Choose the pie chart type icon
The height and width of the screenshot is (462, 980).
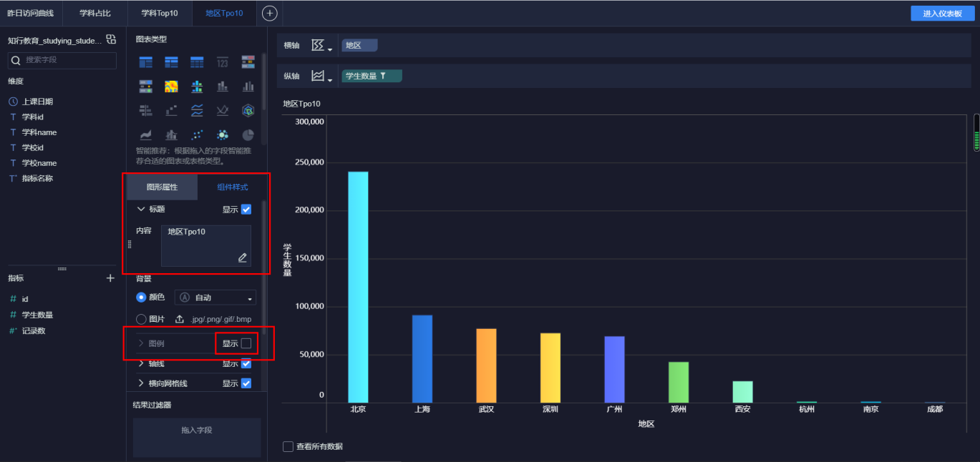point(248,134)
